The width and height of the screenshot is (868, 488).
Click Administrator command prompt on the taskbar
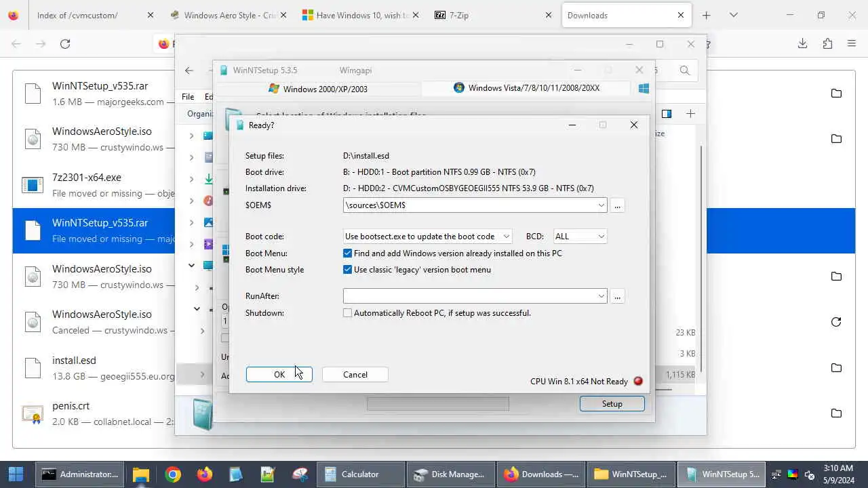[80, 474]
